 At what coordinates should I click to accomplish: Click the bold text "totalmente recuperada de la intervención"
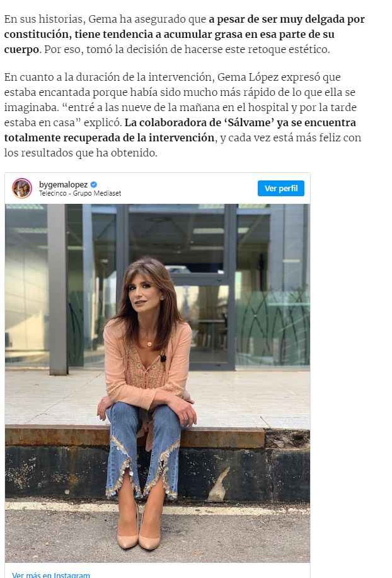point(108,138)
